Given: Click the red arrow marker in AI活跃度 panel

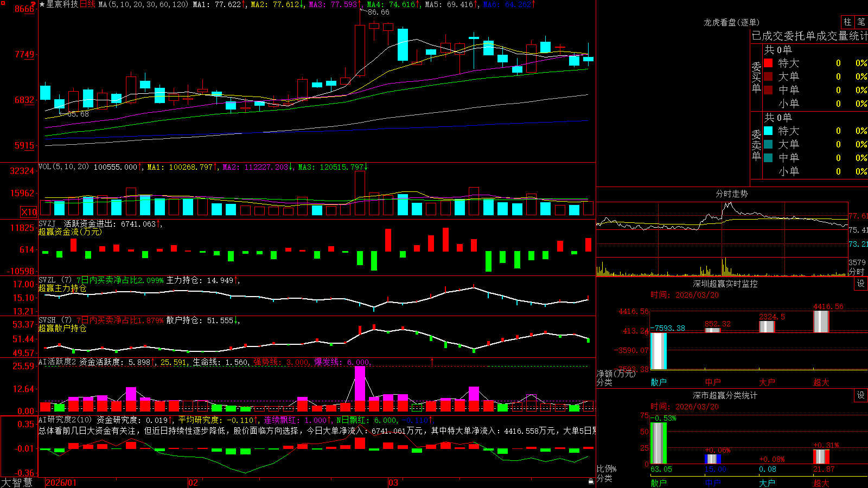Looking at the screenshot, I should coord(432,361).
